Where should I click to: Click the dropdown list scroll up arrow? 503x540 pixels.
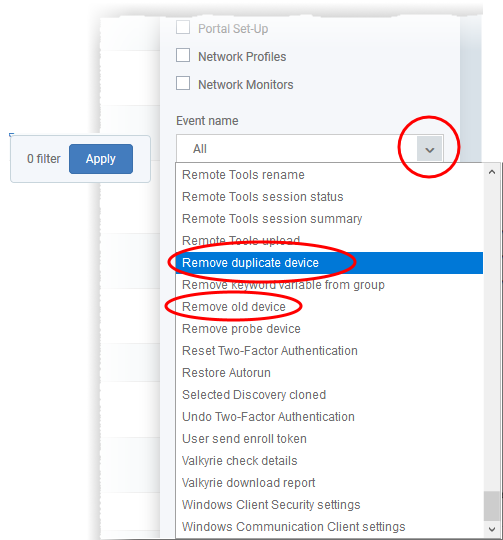click(492, 172)
